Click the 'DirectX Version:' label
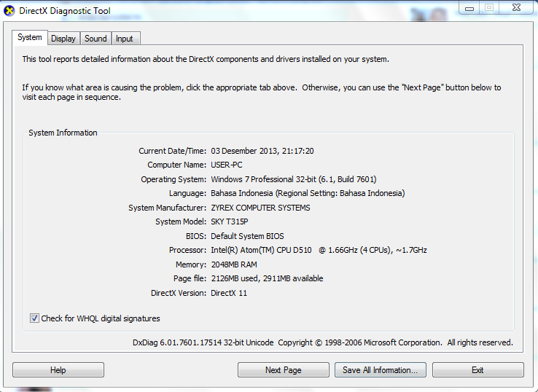Screen dimensions: 538x392 [x=179, y=293]
